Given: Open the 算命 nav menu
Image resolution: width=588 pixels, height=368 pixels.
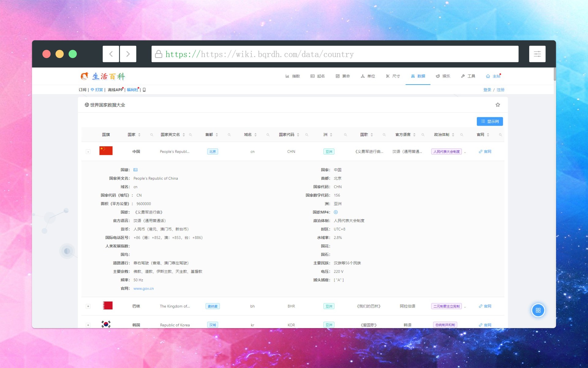Looking at the screenshot, I should click(x=343, y=76).
